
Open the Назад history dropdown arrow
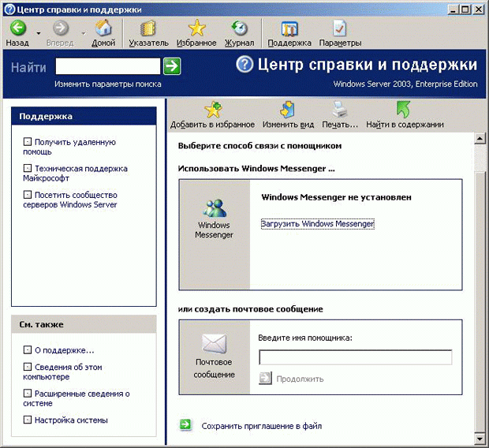(39, 33)
